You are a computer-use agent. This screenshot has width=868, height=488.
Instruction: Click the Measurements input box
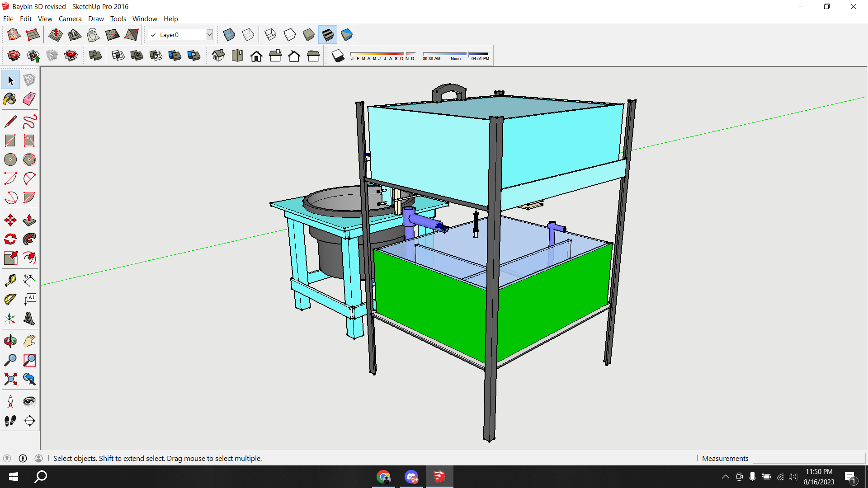click(x=809, y=458)
